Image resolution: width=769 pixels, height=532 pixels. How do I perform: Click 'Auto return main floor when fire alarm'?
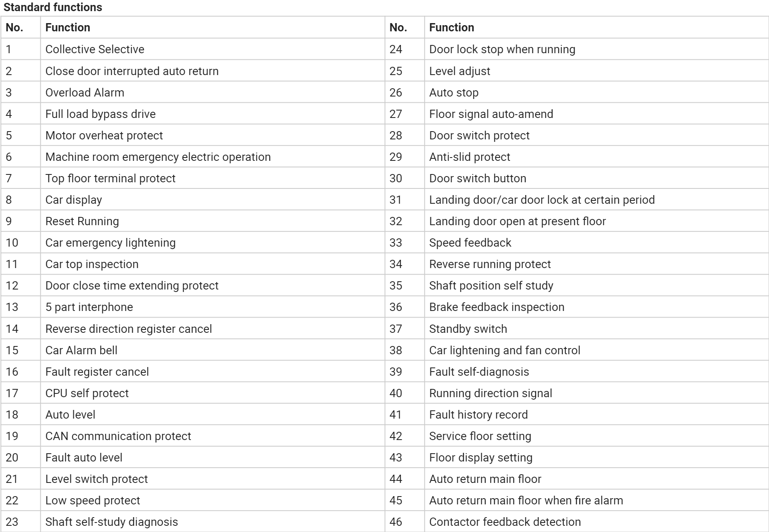526,501
